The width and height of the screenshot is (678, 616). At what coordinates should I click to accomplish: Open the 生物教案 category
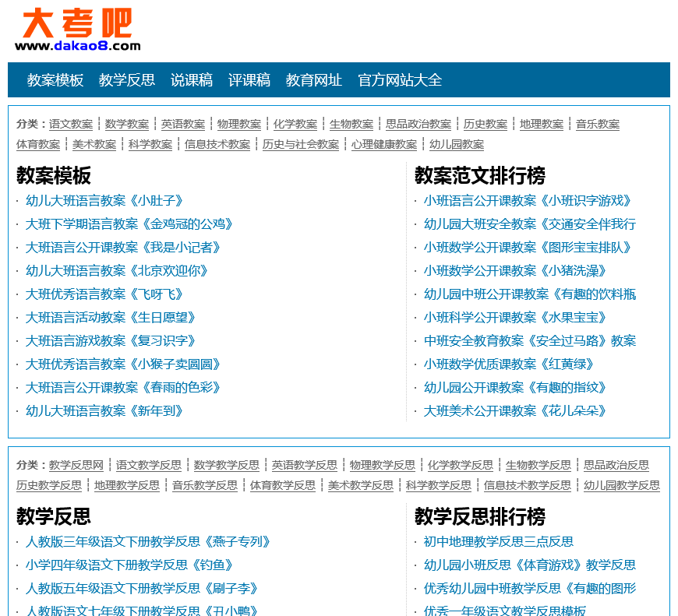pyautogui.click(x=351, y=124)
